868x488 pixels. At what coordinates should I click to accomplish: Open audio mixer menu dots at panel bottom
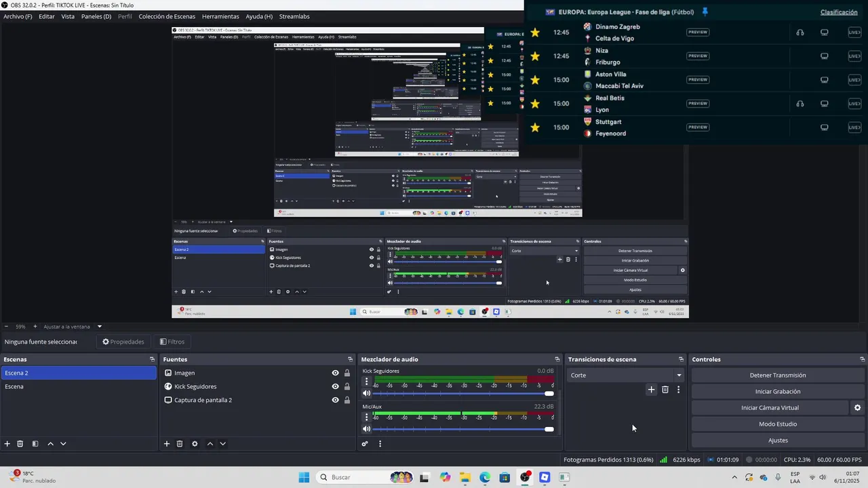coord(380,444)
